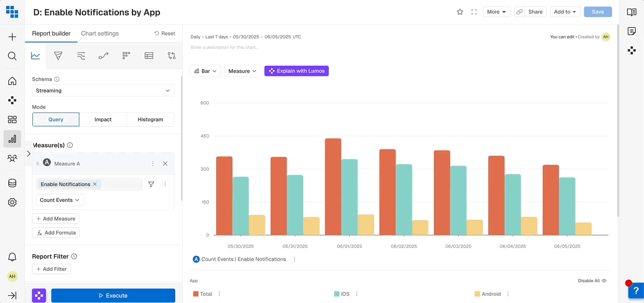Open the filter icon for Enable Notifications
Image resolution: width=644 pixels, height=303 pixels.
tap(151, 184)
